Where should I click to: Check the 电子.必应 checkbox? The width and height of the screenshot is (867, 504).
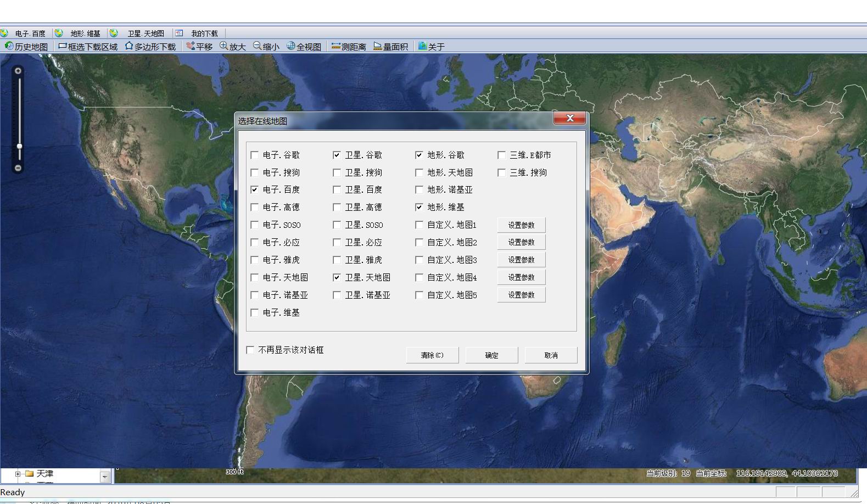[254, 242]
